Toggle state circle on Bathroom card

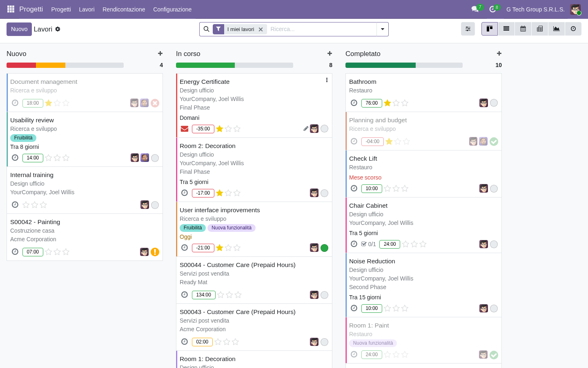494,103
